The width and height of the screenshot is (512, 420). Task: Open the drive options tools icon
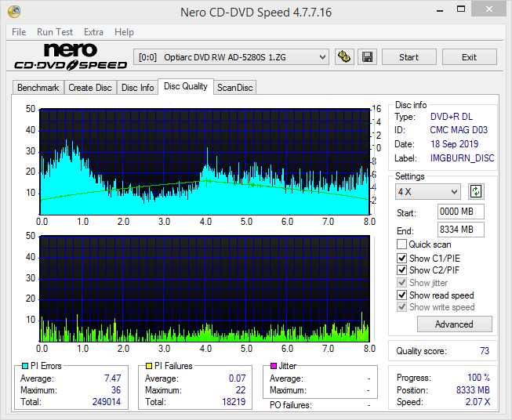click(344, 57)
